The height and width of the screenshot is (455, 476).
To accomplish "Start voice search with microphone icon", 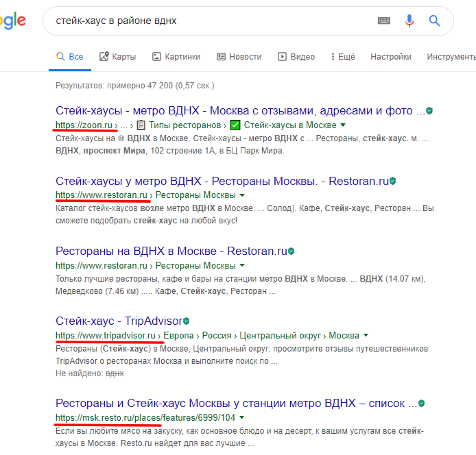I will (x=409, y=21).
